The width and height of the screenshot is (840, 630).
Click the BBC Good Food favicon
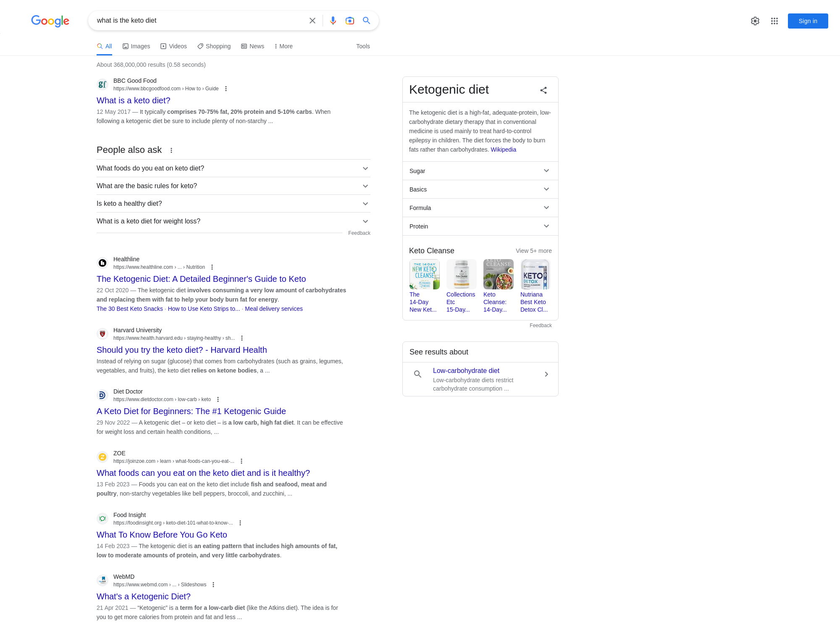click(102, 84)
